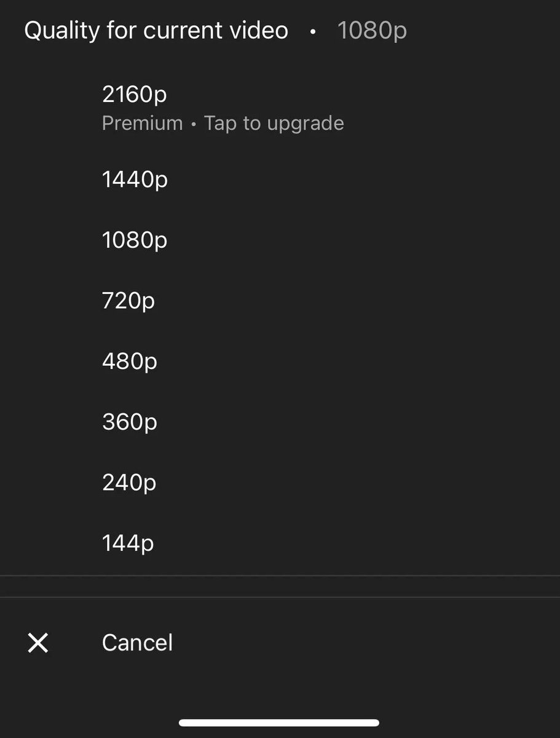Pick the 480p resolution option
This screenshot has width=560, height=738.
click(x=130, y=361)
